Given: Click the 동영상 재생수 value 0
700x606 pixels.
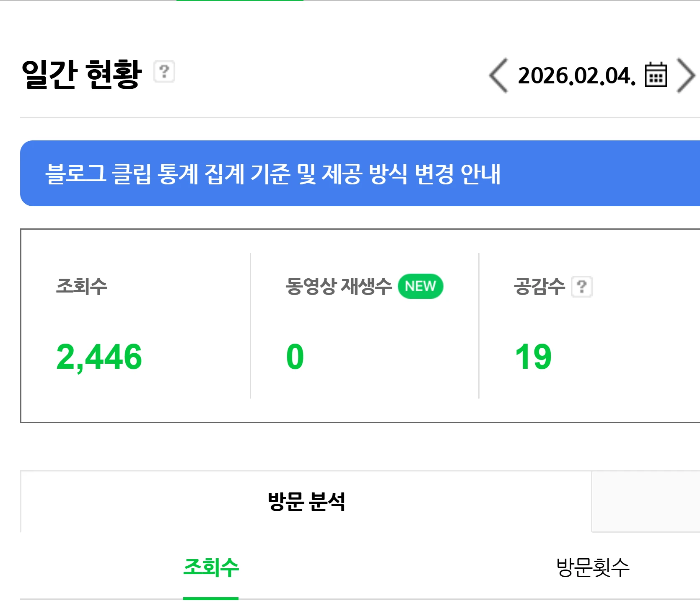Looking at the screenshot, I should (296, 357).
